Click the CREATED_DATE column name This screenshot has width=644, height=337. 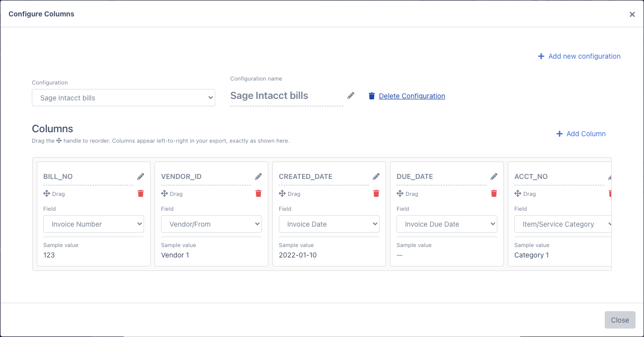click(x=306, y=176)
